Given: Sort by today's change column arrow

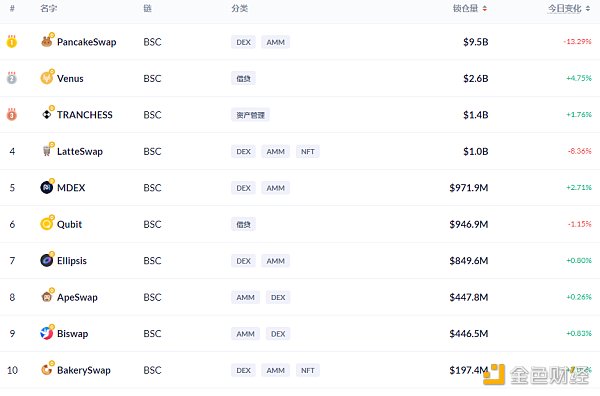Looking at the screenshot, I should [x=588, y=8].
